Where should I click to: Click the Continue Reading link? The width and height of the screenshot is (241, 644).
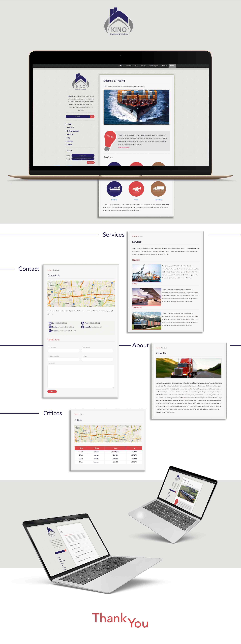(124, 147)
